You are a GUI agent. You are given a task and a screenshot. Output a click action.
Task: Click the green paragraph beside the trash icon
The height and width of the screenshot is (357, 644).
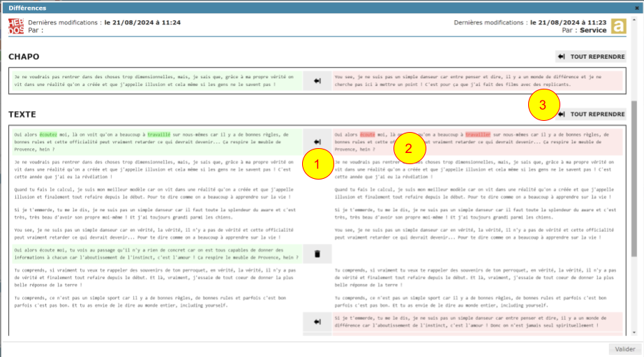[153, 254]
